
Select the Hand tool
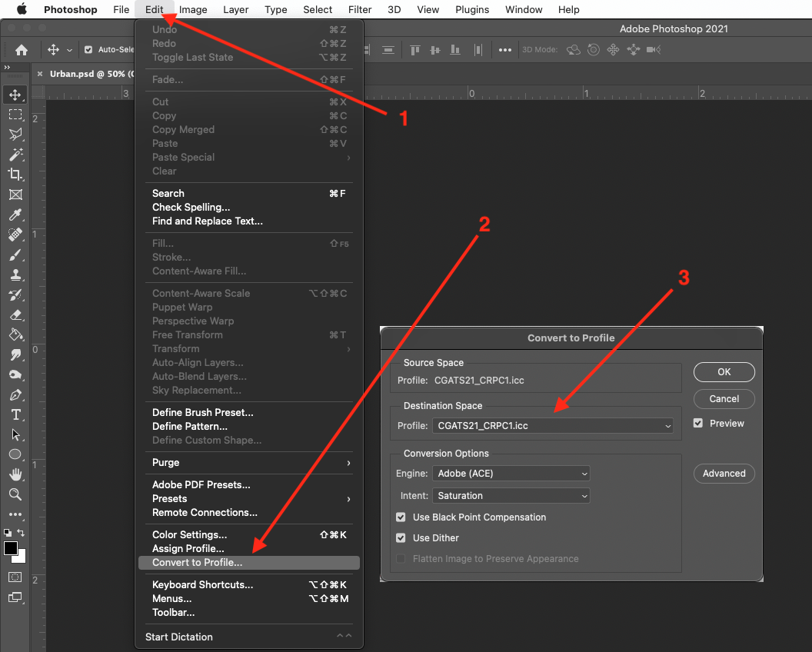(x=15, y=474)
